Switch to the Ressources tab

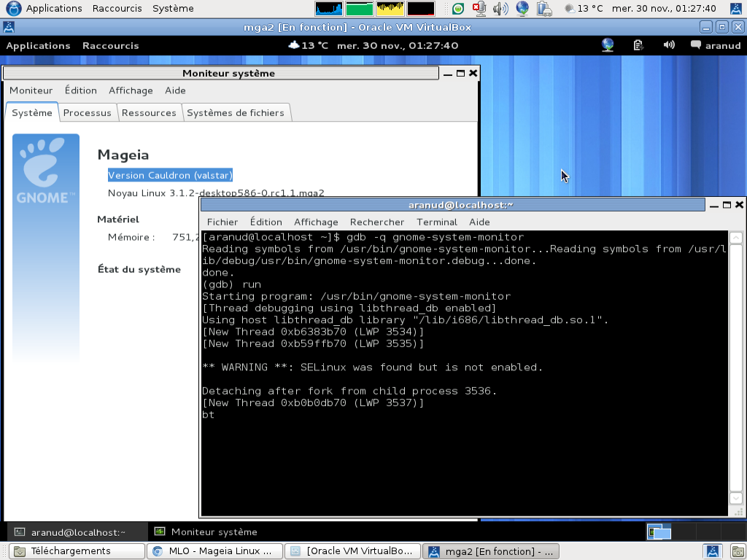click(149, 113)
